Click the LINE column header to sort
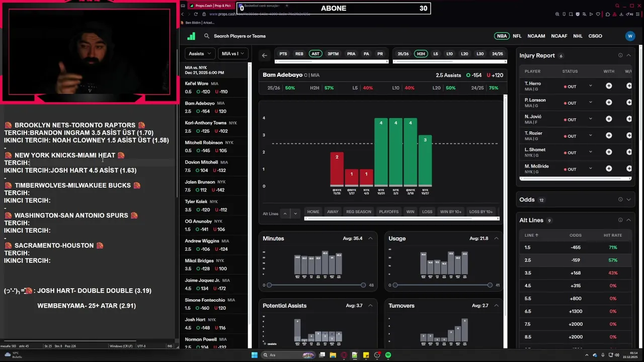The image size is (644, 362). (531, 235)
